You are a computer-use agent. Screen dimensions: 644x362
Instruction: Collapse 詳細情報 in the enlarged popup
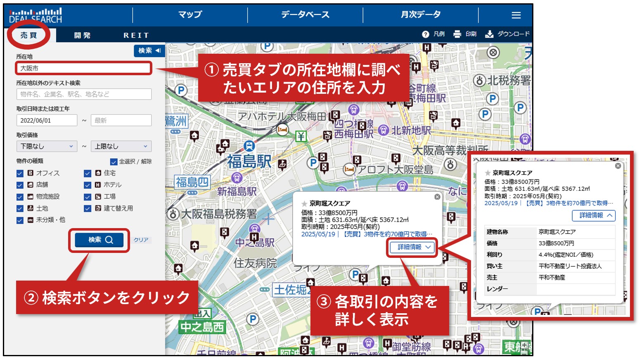point(594,215)
